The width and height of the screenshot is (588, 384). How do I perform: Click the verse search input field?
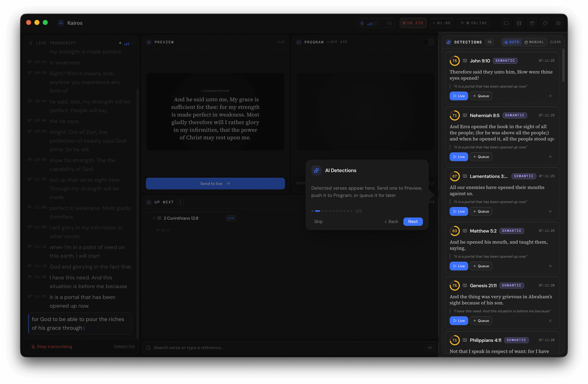tap(290, 347)
